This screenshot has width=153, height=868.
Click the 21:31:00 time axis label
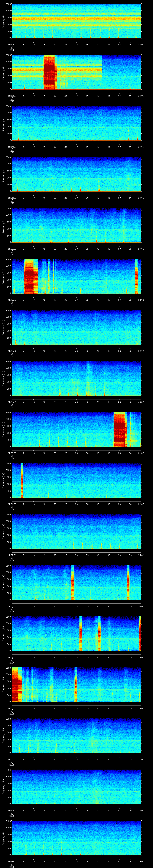12,504
